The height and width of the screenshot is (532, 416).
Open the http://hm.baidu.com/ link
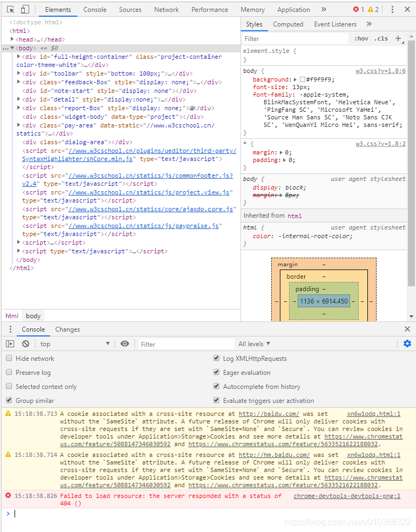(274, 455)
